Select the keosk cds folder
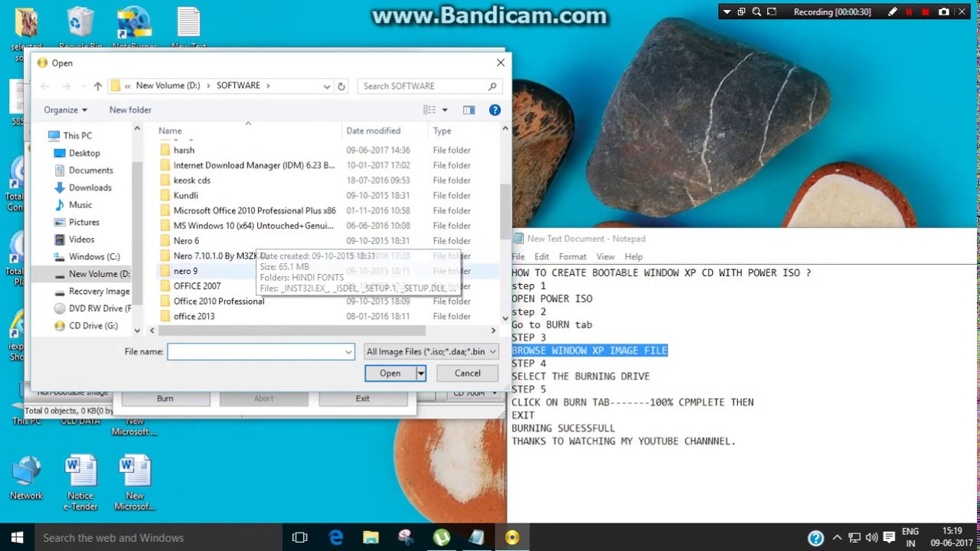Image resolution: width=980 pixels, height=551 pixels. [191, 181]
